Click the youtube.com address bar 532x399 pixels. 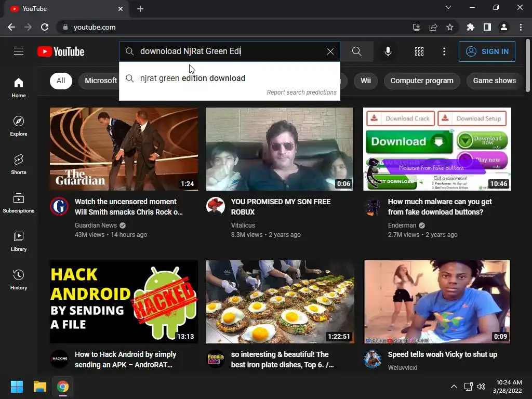[234, 27]
